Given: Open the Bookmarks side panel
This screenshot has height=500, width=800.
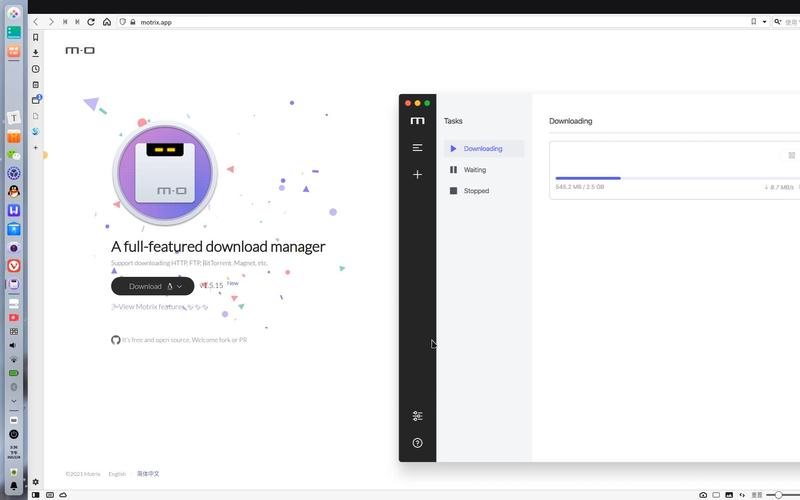Looking at the screenshot, I should point(36,37).
